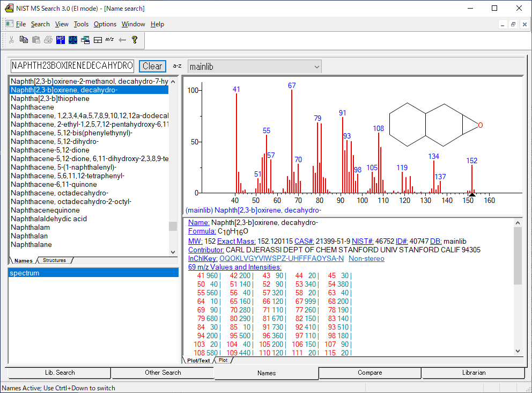This screenshot has width=532, height=393.
Task: Restore the inner Name search child window
Action: pos(513,25)
